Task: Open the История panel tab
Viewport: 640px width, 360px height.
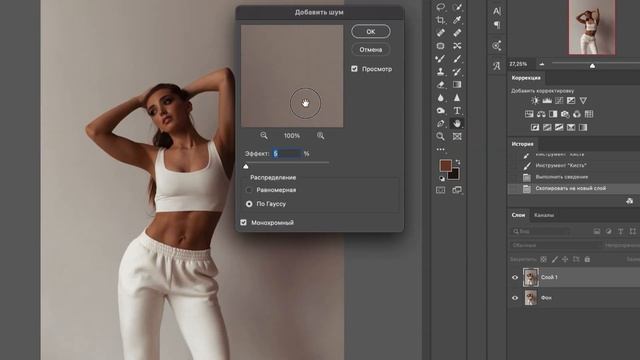Action: point(522,144)
